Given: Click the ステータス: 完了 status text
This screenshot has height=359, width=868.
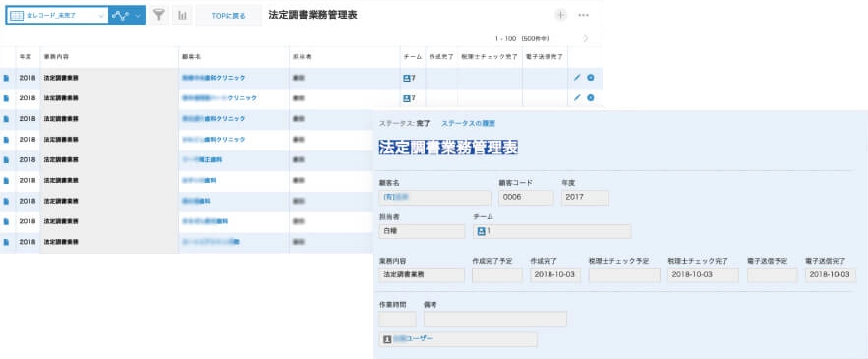Looking at the screenshot, I should pos(405,123).
